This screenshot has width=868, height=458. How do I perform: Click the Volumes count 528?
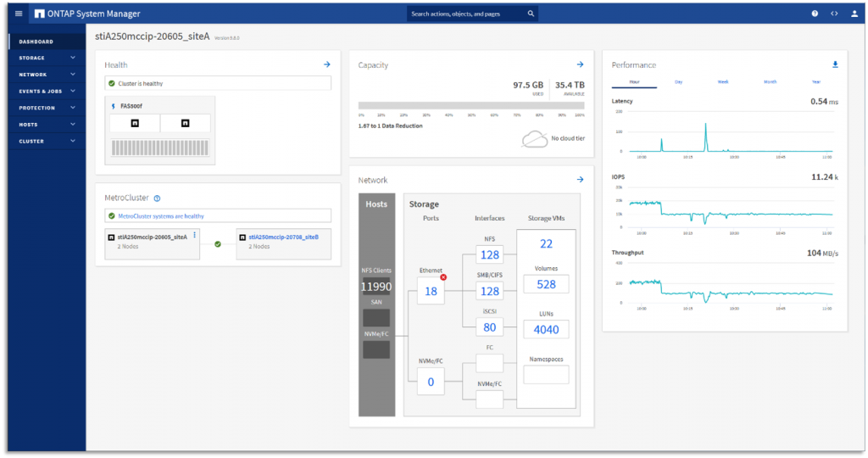click(x=546, y=284)
